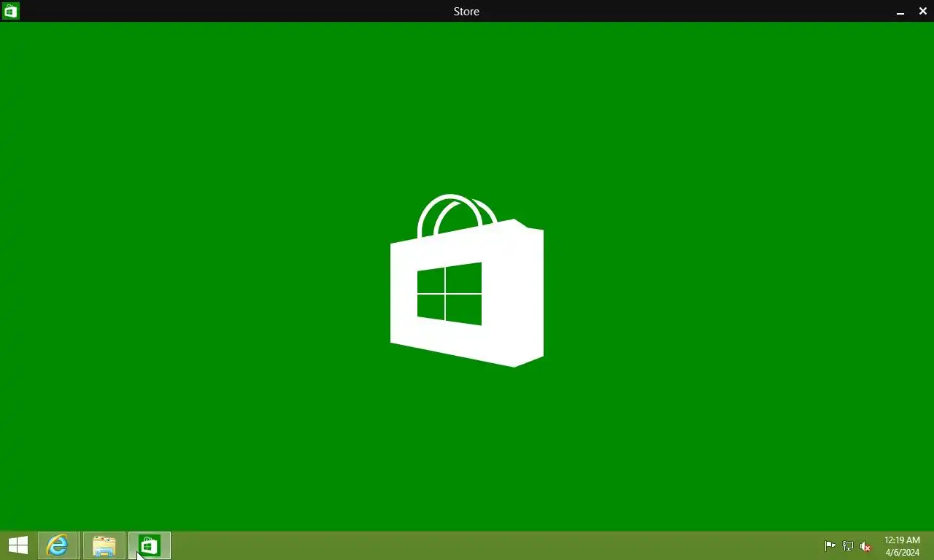Close the Store window
Viewport: 934px width, 560px height.
[x=922, y=11]
